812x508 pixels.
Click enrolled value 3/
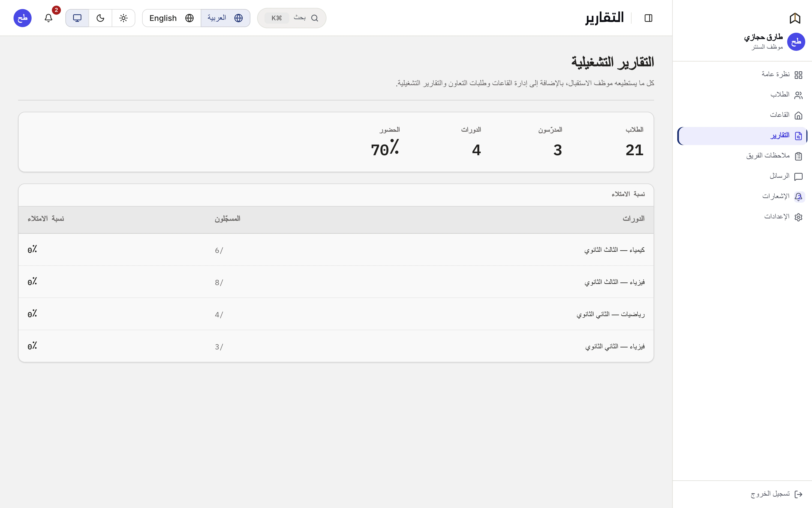(219, 347)
